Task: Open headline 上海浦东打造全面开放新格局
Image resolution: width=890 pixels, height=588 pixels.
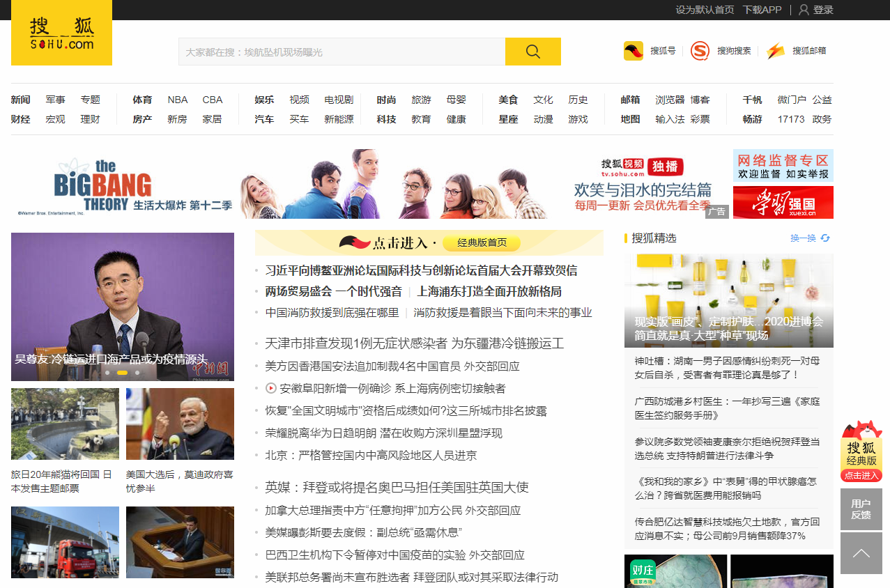Action: [489, 291]
